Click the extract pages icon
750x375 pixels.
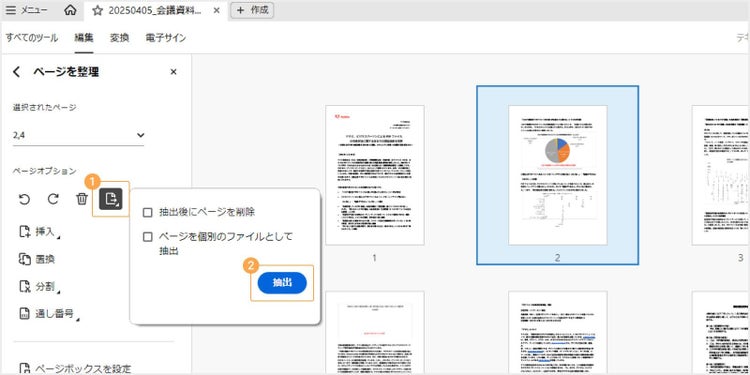pyautogui.click(x=111, y=199)
